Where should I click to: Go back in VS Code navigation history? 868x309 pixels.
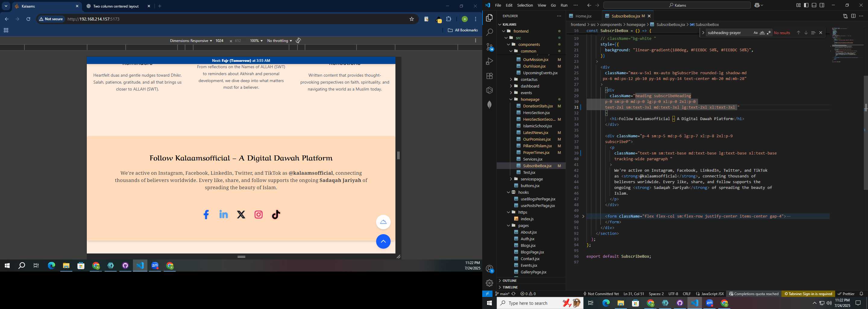[x=589, y=5]
